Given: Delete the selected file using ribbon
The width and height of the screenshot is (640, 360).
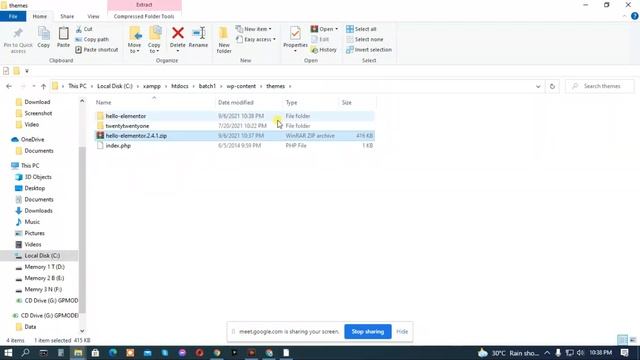Looking at the screenshot, I should [x=178, y=39].
